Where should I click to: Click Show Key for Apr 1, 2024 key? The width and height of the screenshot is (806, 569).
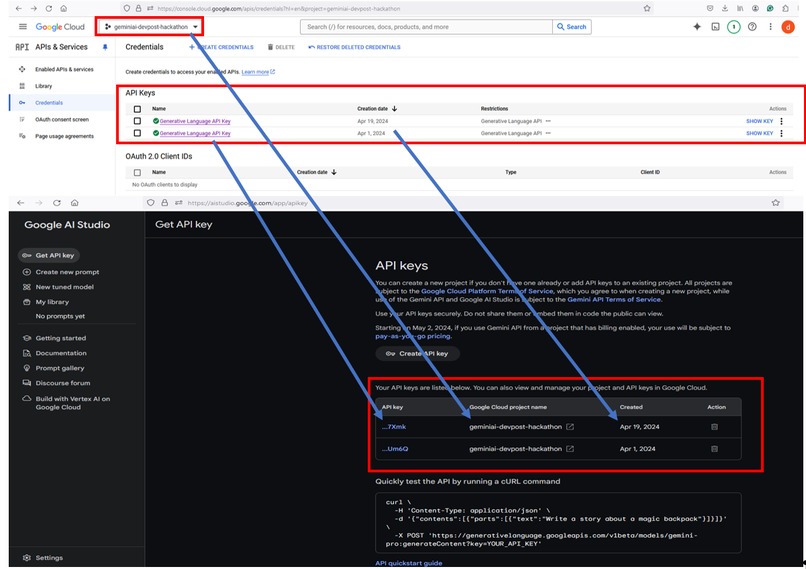759,133
